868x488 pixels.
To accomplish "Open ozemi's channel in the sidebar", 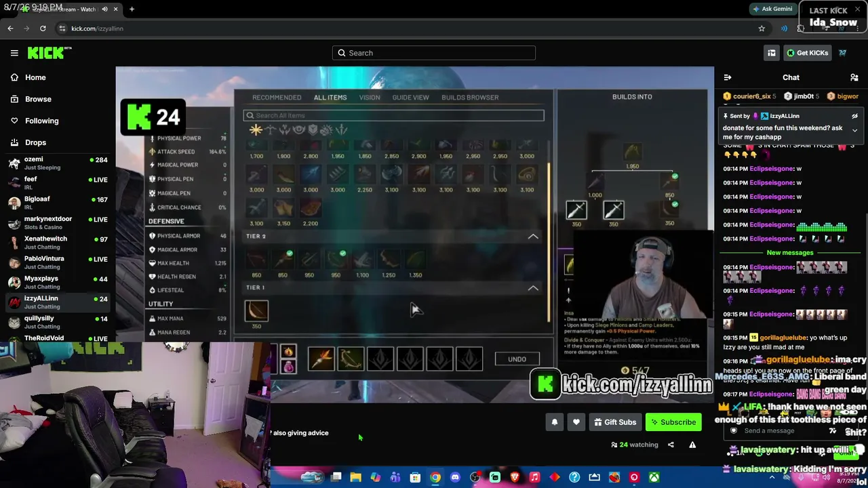I will (x=57, y=163).
